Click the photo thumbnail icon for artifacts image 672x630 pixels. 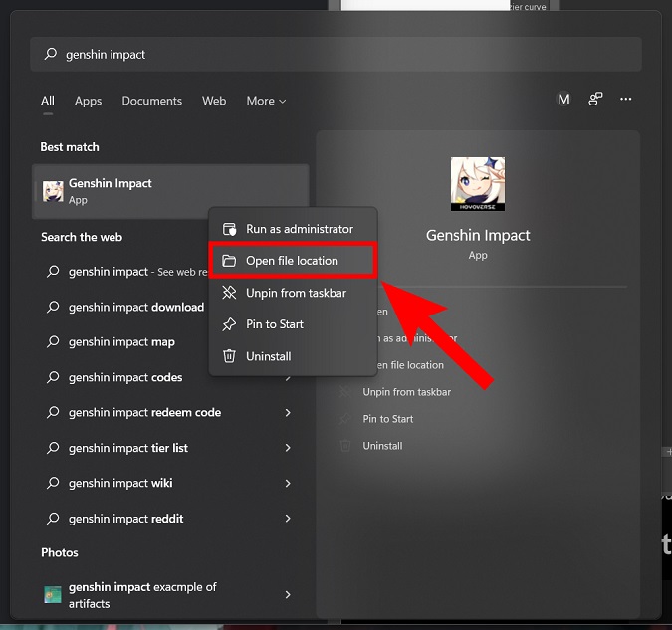(x=53, y=595)
